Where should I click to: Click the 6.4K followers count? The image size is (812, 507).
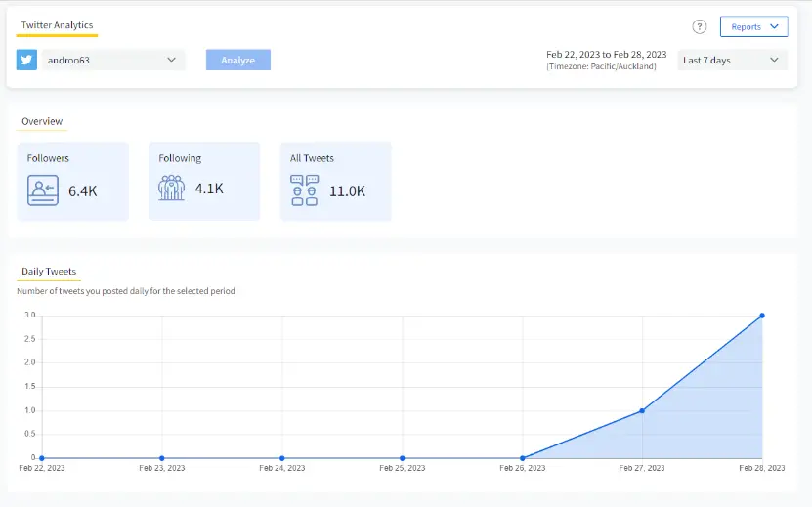click(x=83, y=191)
